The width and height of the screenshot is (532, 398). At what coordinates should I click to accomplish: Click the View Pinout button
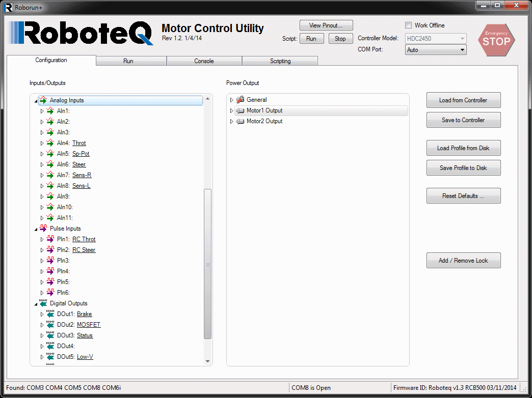[x=326, y=25]
